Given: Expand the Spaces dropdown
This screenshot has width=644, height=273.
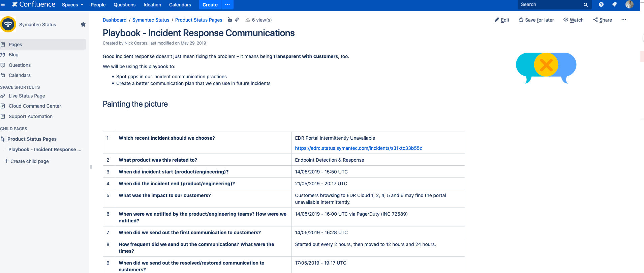Looking at the screenshot, I should (72, 5).
